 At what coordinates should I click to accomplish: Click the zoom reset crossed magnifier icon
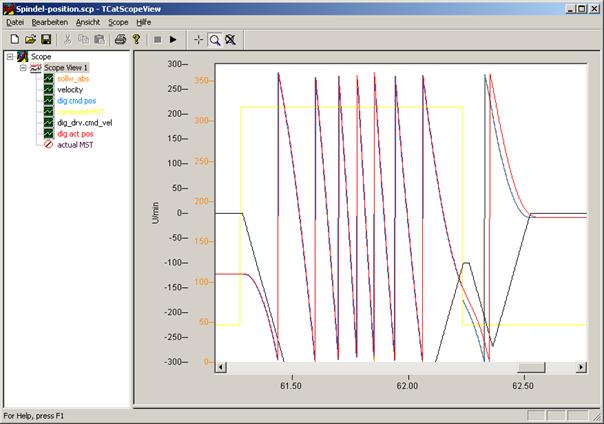(x=230, y=39)
